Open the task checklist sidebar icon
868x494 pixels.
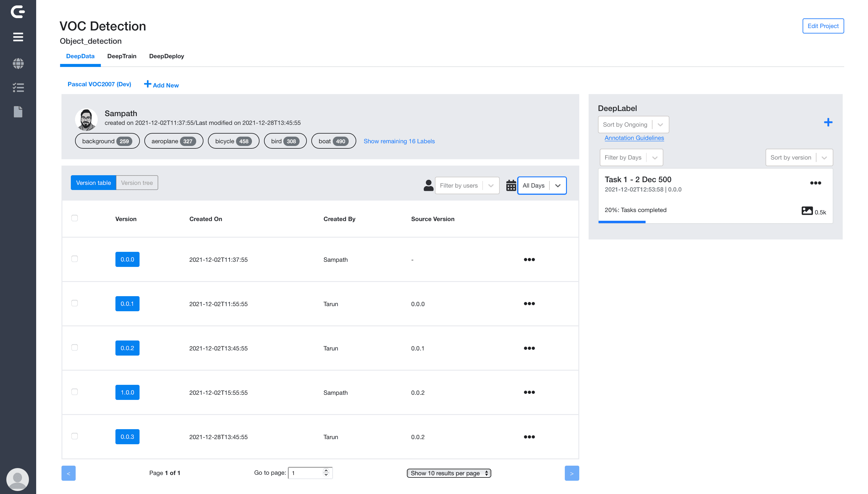coord(18,87)
